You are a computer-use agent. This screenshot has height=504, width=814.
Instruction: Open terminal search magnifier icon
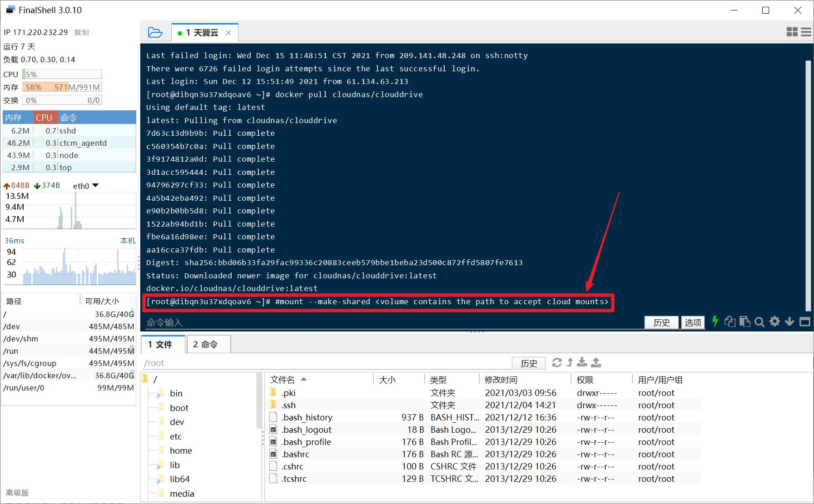click(759, 322)
